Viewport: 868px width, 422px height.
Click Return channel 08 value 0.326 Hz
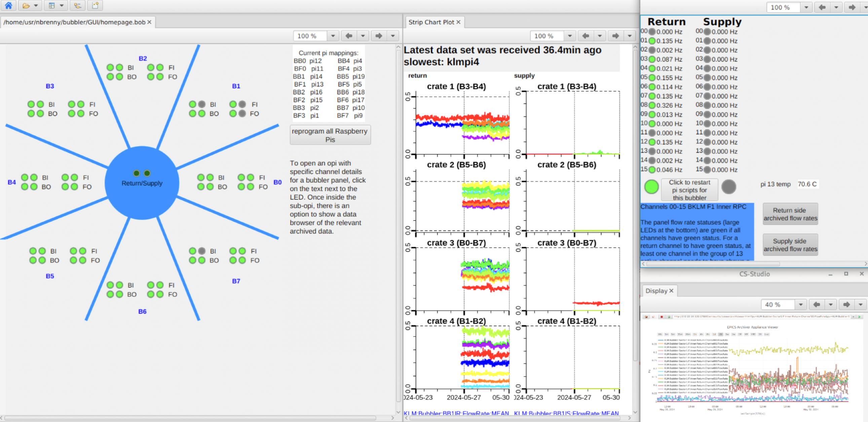click(669, 105)
